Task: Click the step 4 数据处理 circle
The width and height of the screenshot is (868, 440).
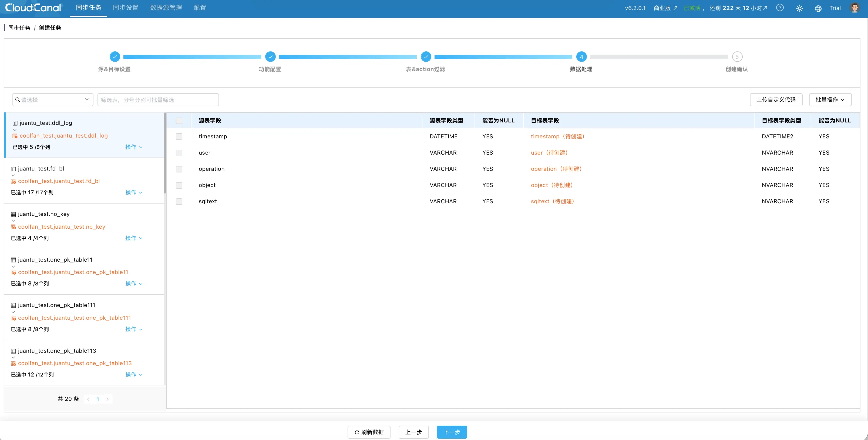Action: coord(581,57)
